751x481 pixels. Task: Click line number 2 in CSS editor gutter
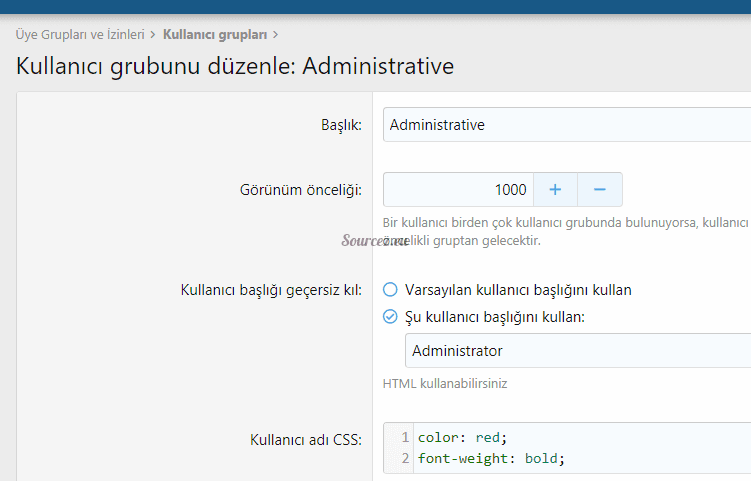pyautogui.click(x=404, y=459)
